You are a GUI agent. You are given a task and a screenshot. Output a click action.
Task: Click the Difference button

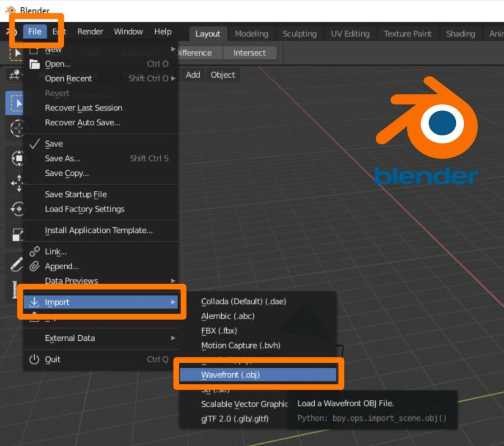point(194,53)
